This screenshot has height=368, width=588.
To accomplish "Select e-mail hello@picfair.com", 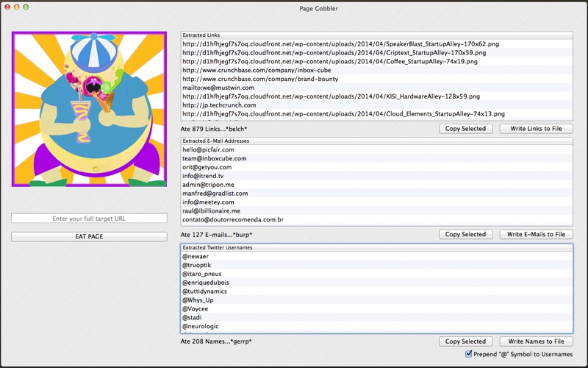I will pyautogui.click(x=376, y=149).
